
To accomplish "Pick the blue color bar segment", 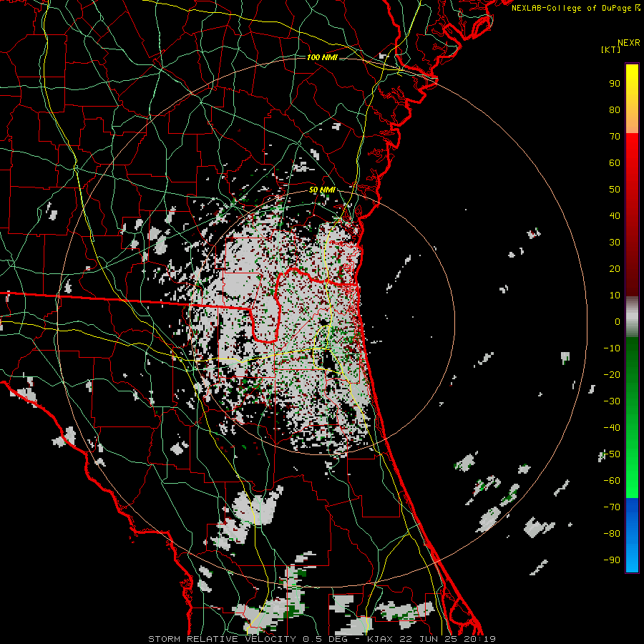I will pos(632,535).
